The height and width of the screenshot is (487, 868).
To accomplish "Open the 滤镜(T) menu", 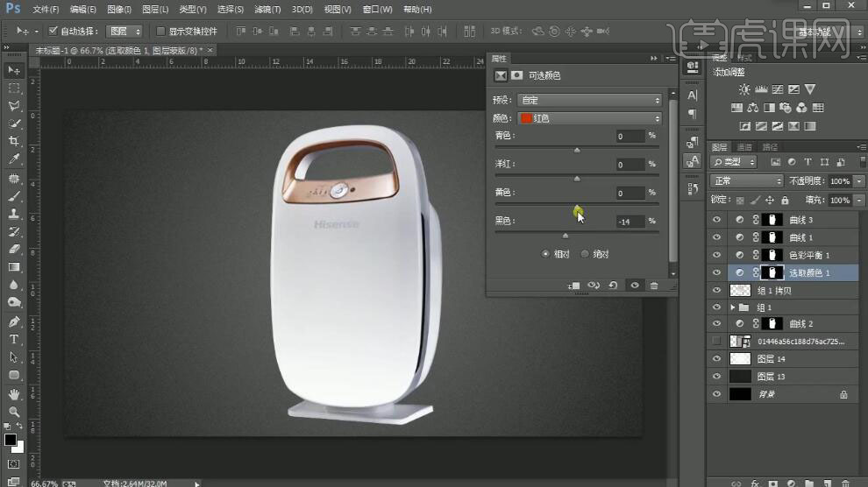I will point(267,10).
